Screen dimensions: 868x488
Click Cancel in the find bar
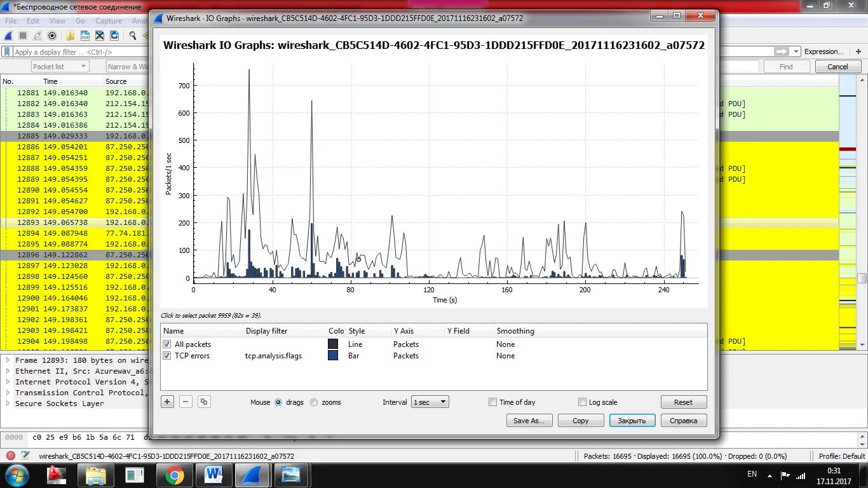(x=837, y=66)
